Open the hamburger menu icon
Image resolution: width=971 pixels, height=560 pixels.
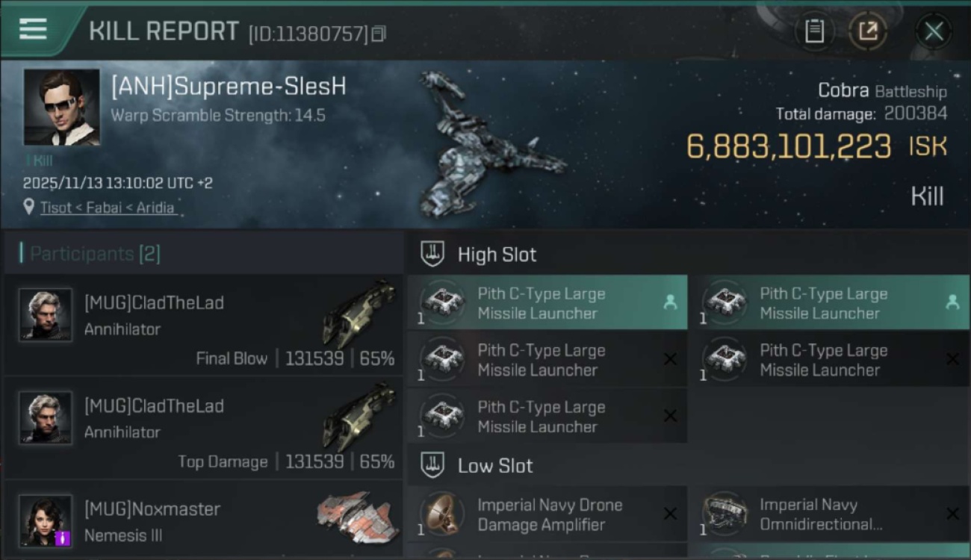(x=33, y=29)
